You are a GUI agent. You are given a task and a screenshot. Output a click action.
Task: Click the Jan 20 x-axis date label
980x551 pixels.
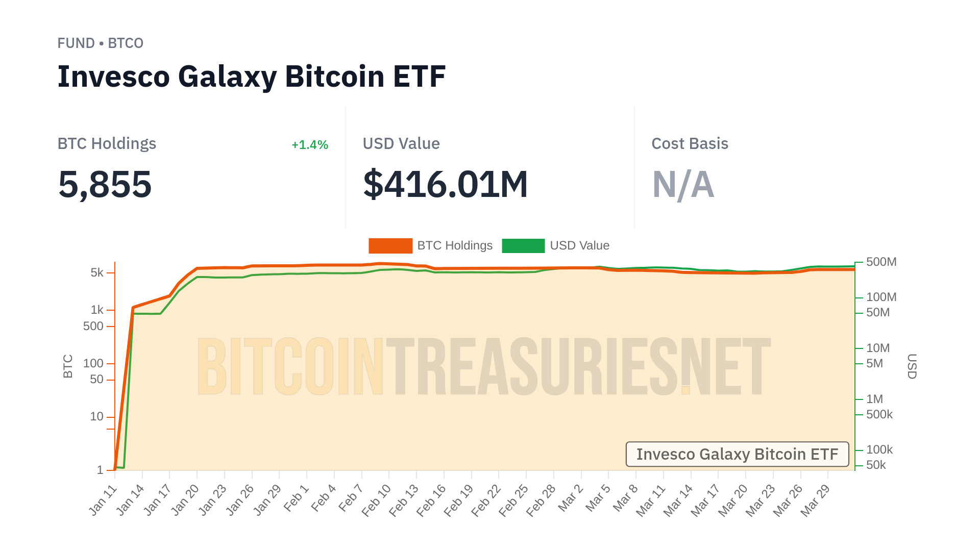(x=185, y=500)
